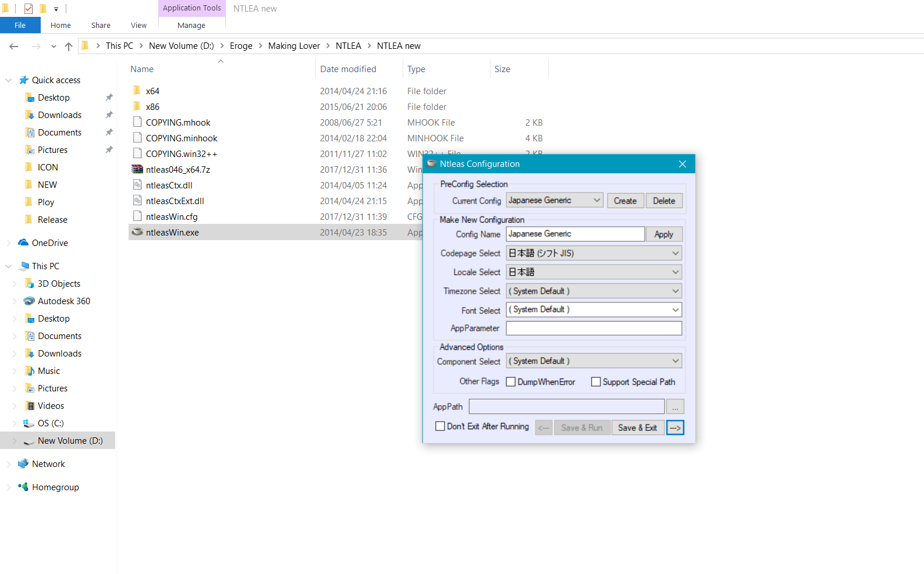
Task: Open the View ribbon tab
Action: coord(138,25)
